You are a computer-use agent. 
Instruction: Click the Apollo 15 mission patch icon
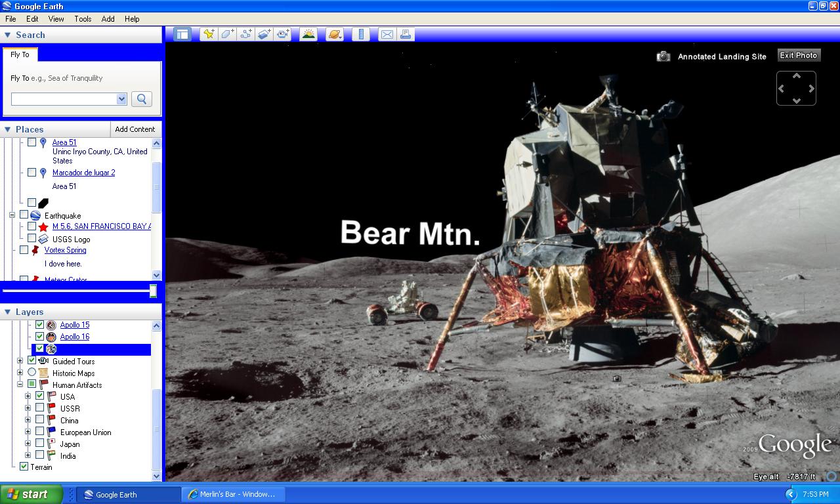click(51, 325)
